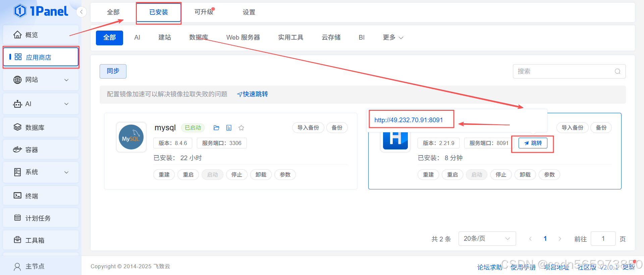Viewport: 644px width, 275px height.
Task: Open mysql log document icon
Action: pyautogui.click(x=229, y=128)
